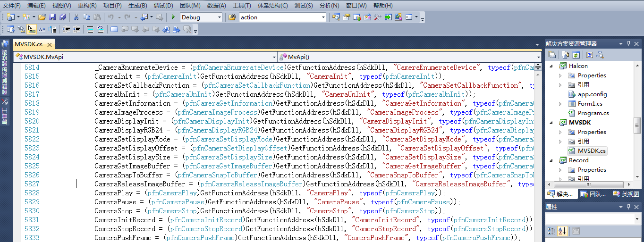Click Show All Files in Solution Explorer
The height and width of the screenshot is (242, 644).
[565, 55]
